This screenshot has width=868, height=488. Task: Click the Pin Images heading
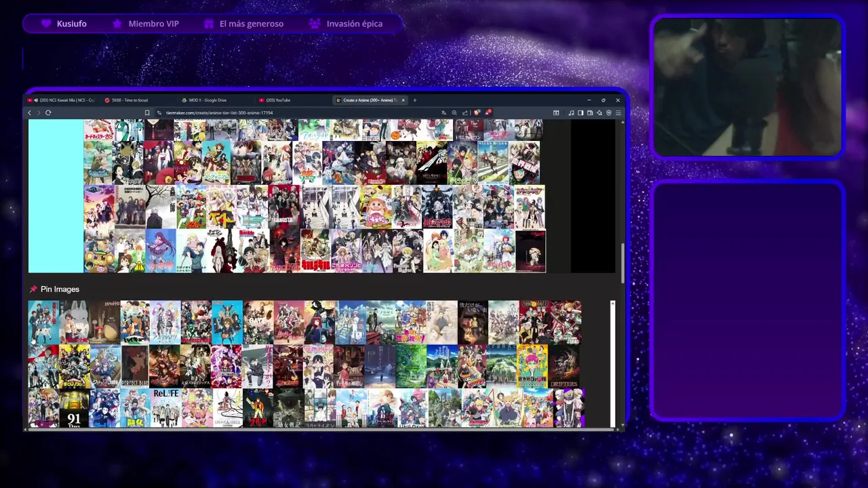[x=60, y=289]
